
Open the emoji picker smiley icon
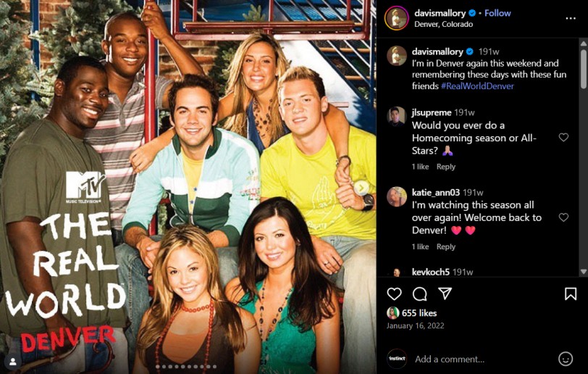coord(565,359)
